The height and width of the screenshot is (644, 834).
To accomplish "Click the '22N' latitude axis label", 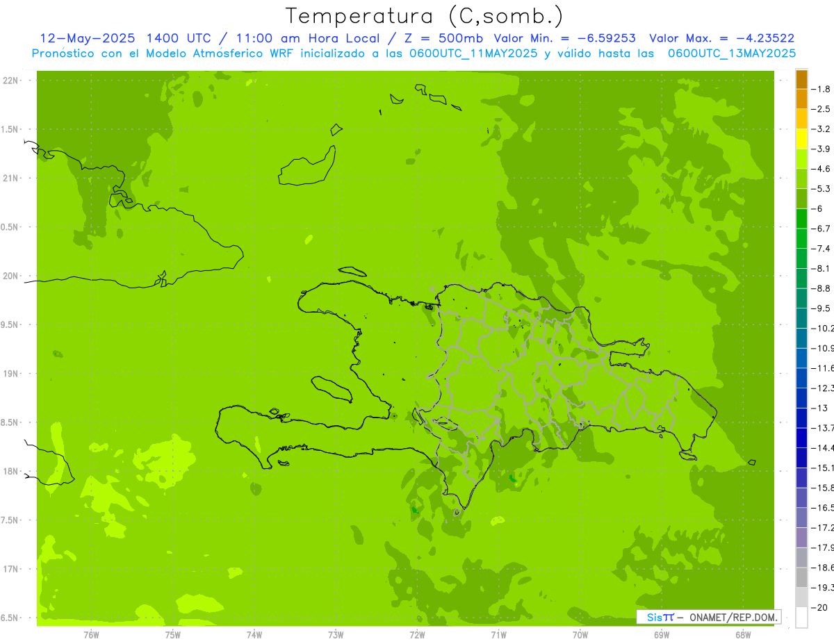I will click(x=11, y=81).
